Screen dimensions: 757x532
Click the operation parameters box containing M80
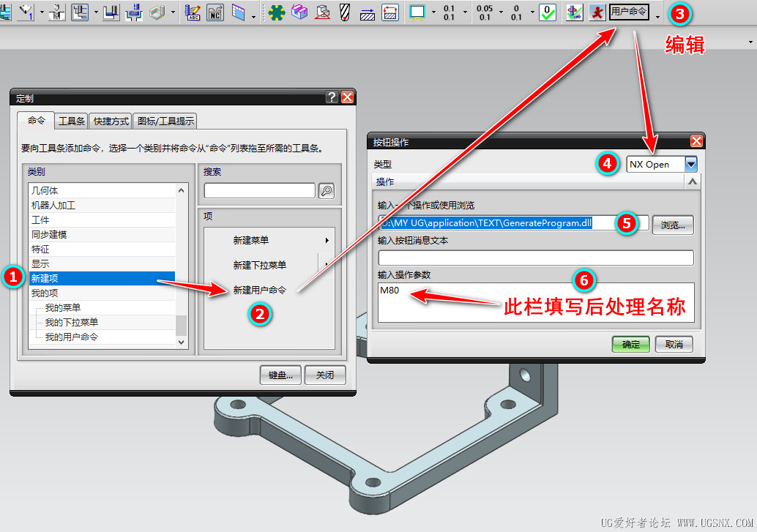point(536,303)
